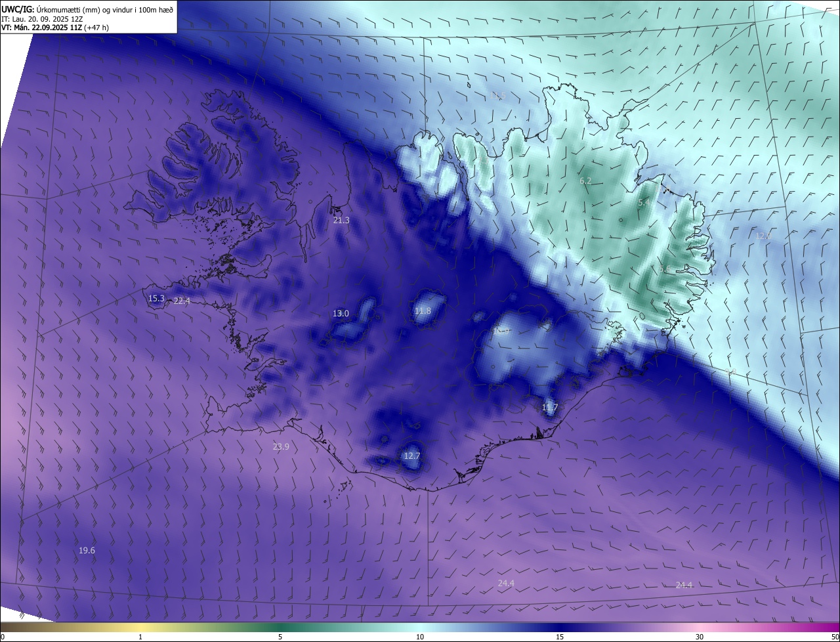Click the colorbar tick label 5
This screenshot has width=840, height=642.
pos(280,637)
